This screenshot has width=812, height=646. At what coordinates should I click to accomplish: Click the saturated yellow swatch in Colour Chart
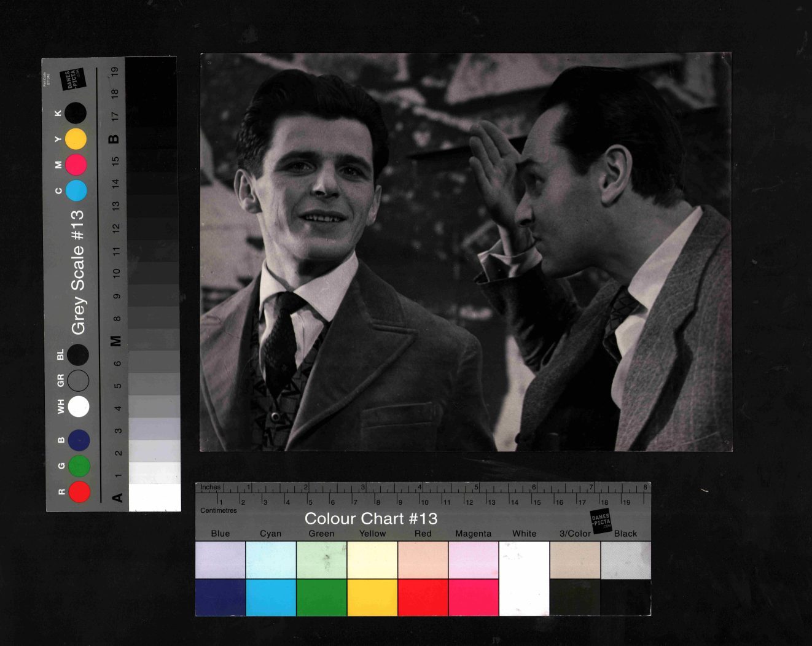pyautogui.click(x=372, y=597)
